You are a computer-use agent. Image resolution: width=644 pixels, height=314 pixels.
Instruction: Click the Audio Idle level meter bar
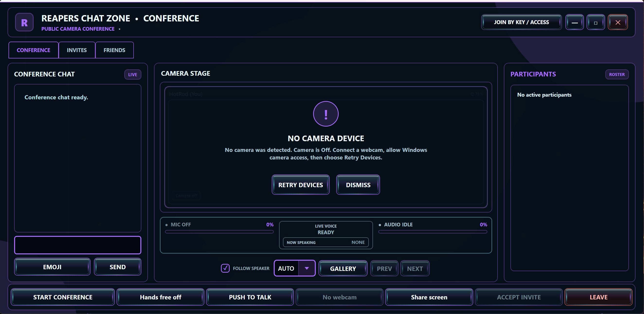pos(433,232)
